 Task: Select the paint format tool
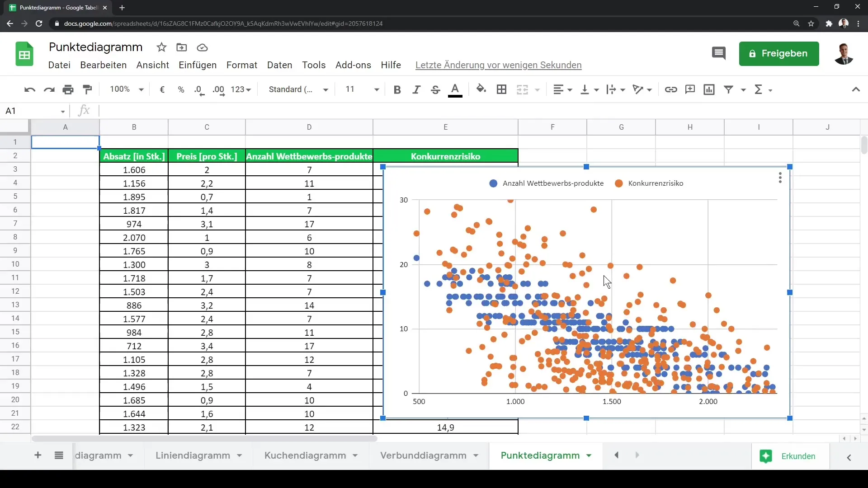[x=88, y=89]
